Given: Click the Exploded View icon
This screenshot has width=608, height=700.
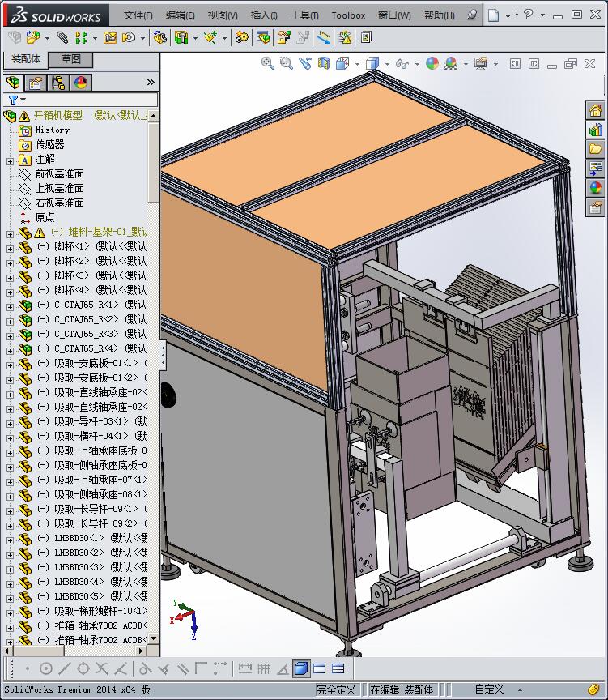Looking at the screenshot, I should point(283,37).
